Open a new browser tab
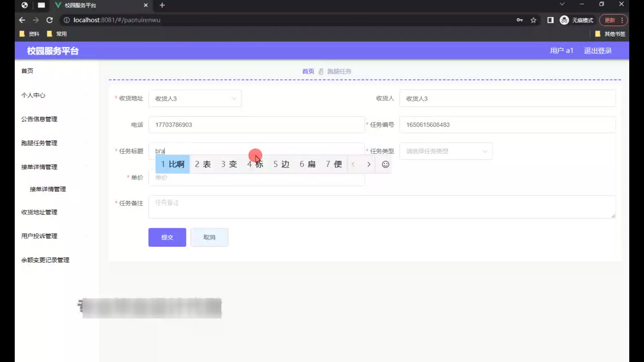644x362 pixels. (162, 5)
